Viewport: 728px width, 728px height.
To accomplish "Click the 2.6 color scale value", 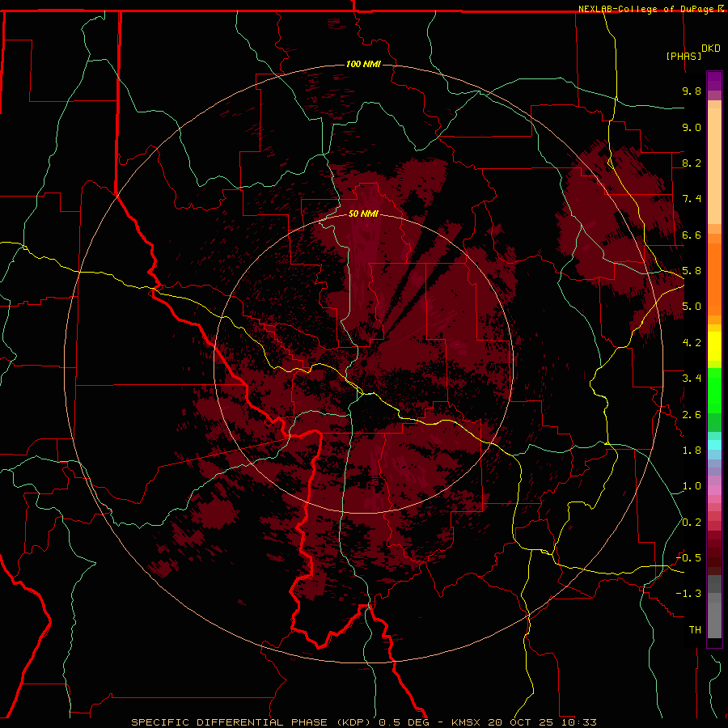I will point(692,415).
